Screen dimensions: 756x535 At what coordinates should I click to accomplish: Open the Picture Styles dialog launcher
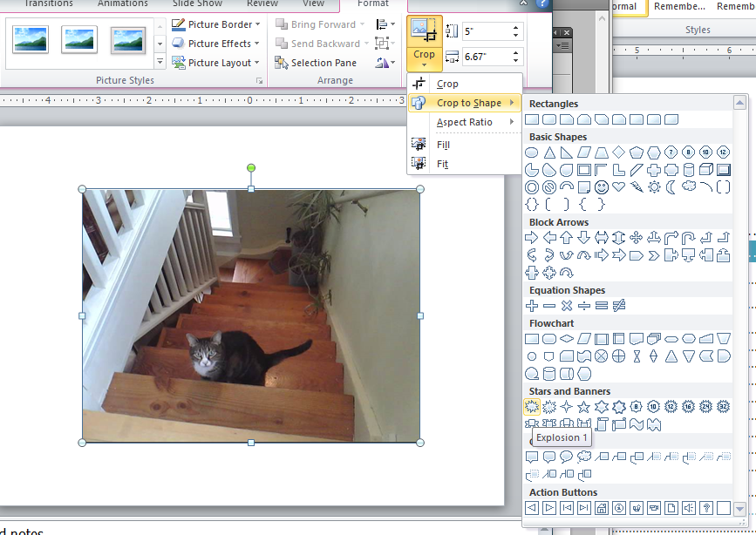[259, 81]
